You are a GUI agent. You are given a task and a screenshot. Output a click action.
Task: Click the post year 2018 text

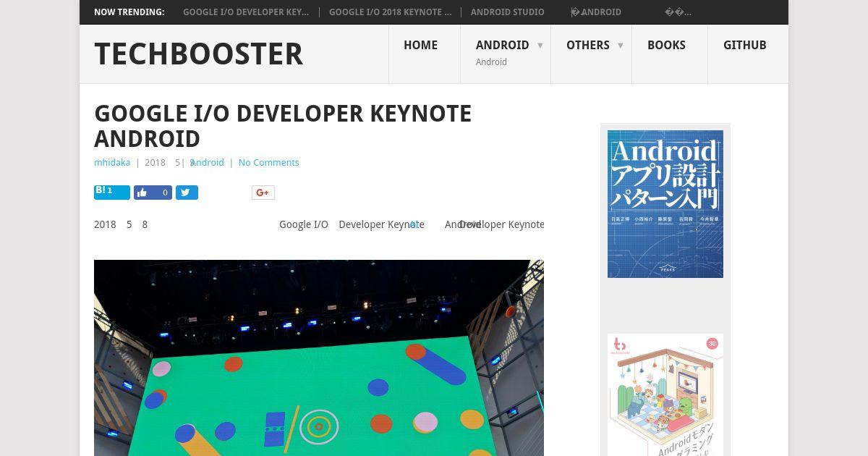pyautogui.click(x=155, y=163)
